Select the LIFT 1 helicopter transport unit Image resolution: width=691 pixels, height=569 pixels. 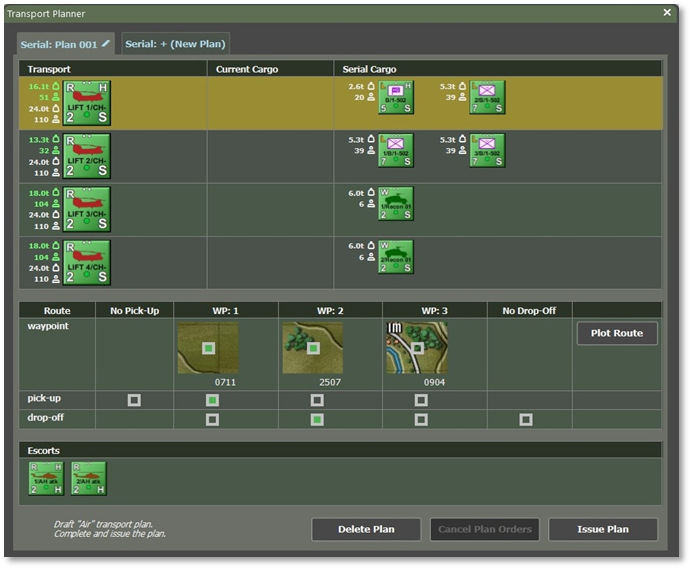point(87,103)
